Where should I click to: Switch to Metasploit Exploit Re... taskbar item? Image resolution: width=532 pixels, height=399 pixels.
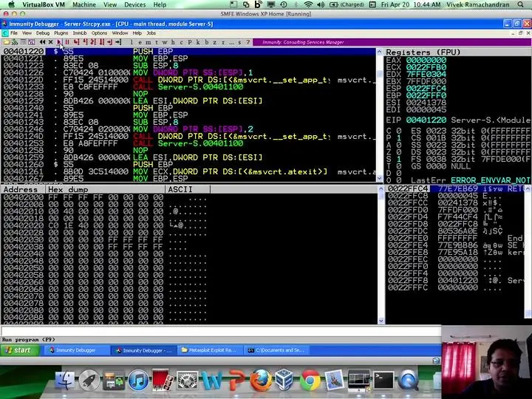point(209,350)
